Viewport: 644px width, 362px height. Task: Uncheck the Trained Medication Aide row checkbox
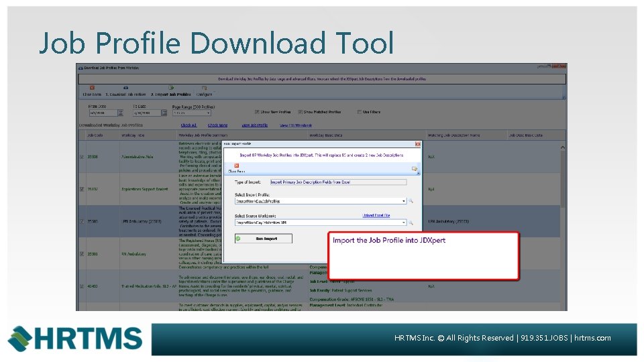[82, 286]
